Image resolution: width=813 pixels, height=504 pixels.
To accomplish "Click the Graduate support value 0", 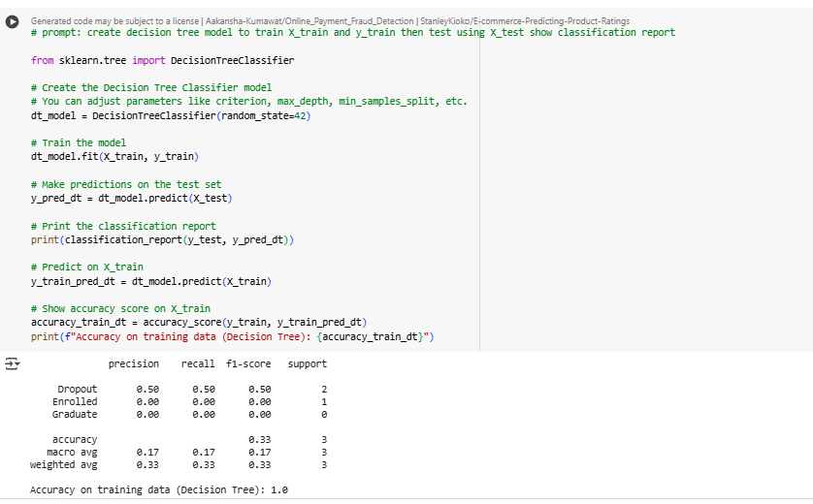I will click(x=324, y=415).
